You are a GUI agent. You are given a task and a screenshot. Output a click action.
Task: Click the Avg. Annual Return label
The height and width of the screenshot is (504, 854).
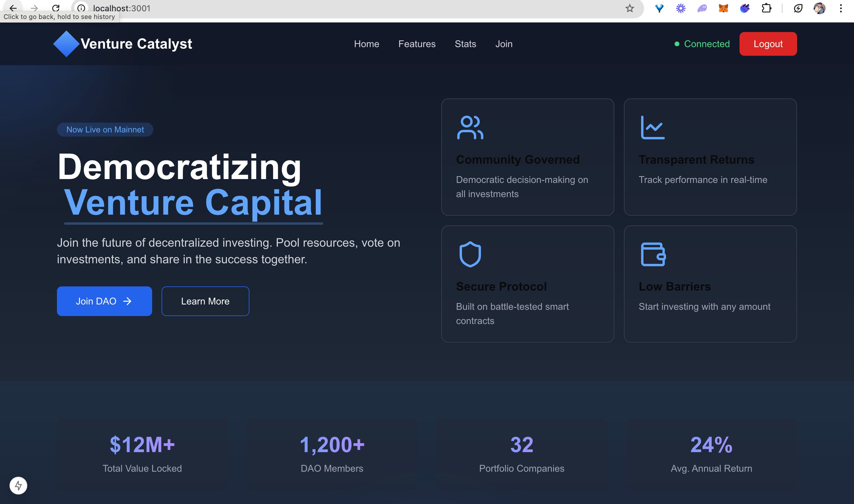(x=711, y=468)
